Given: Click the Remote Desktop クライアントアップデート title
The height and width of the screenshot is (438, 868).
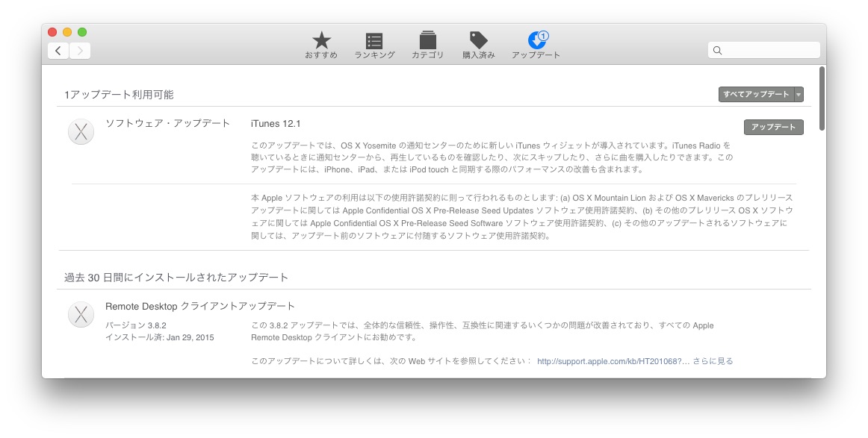Looking at the screenshot, I should (x=200, y=306).
